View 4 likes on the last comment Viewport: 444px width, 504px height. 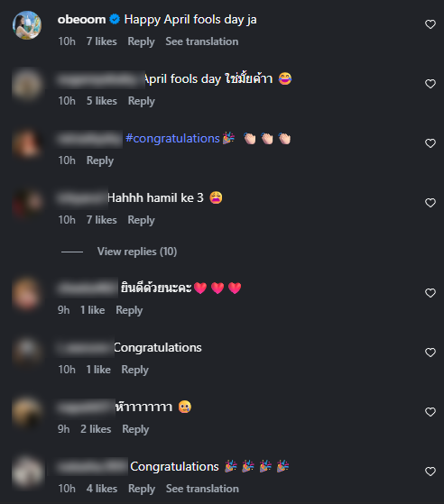click(x=102, y=489)
